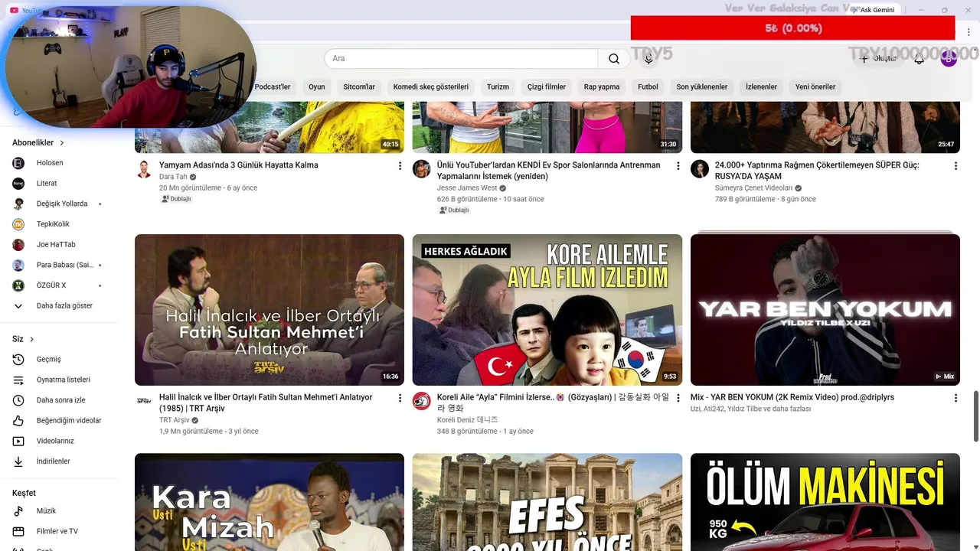Play the Kara Mizah thumbnail video
This screenshot has height=551, width=980.
269,502
